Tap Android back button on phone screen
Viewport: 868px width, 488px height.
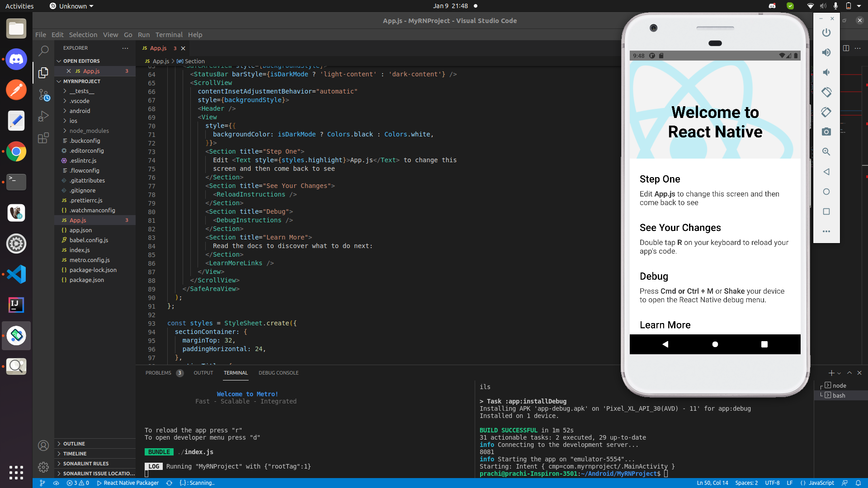pos(665,344)
